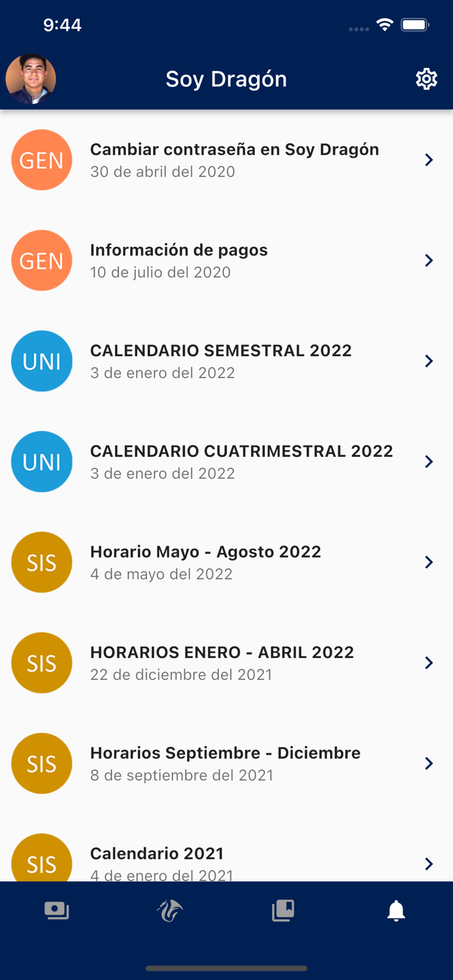
Task: Expand the Cambiar contraseña notification chevron
Action: [x=429, y=159]
